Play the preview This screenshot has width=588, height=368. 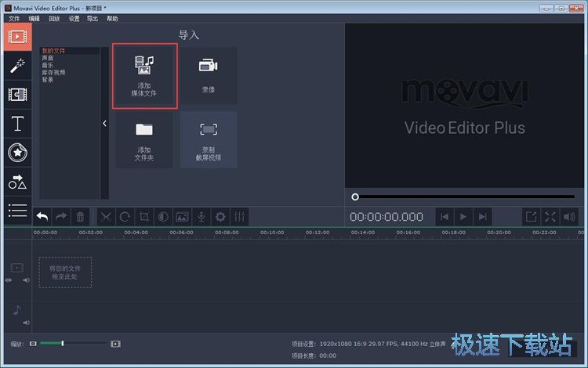coord(463,217)
